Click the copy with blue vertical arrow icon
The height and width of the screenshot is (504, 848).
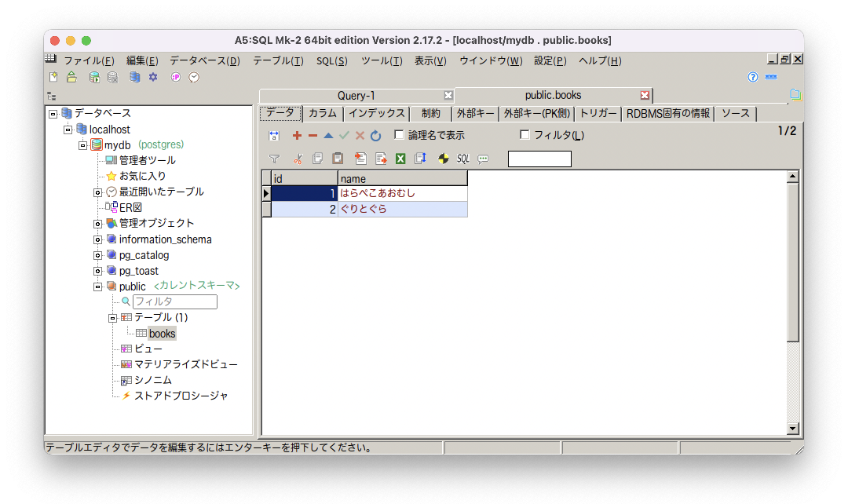[420, 159]
